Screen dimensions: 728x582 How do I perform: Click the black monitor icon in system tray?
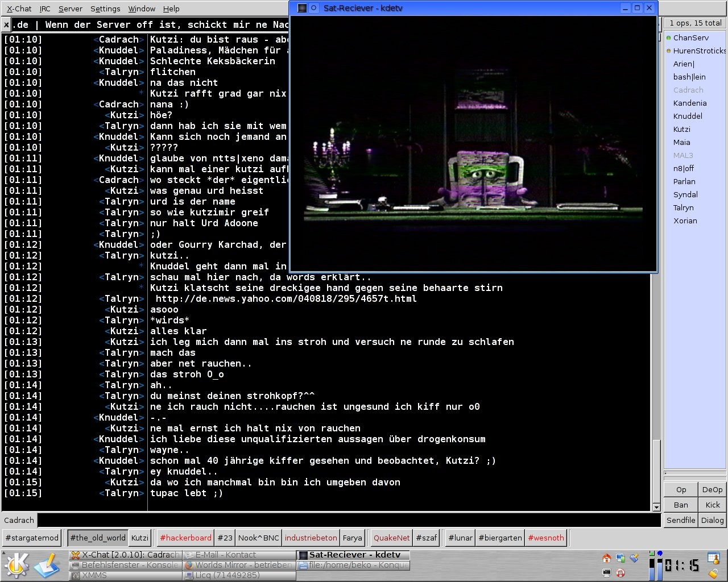pos(606,573)
